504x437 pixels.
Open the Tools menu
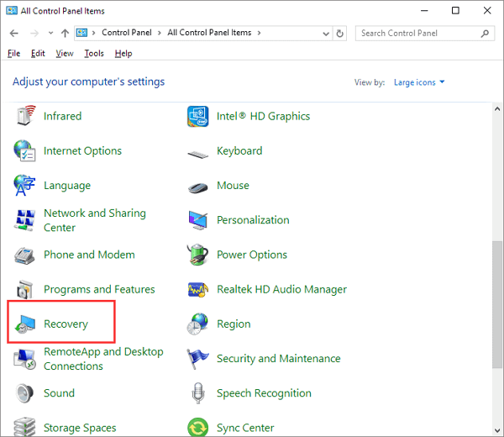click(94, 53)
